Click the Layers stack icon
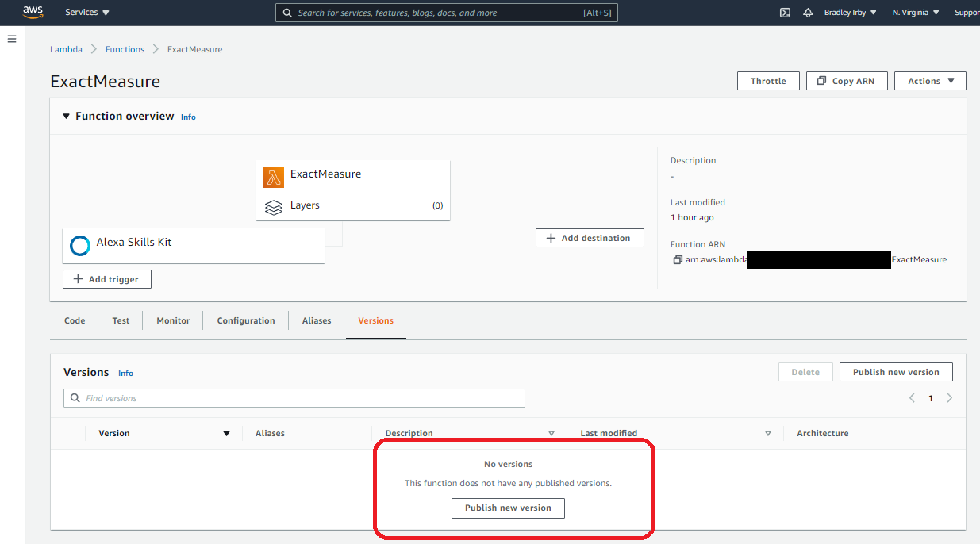The width and height of the screenshot is (980, 544). (x=274, y=206)
